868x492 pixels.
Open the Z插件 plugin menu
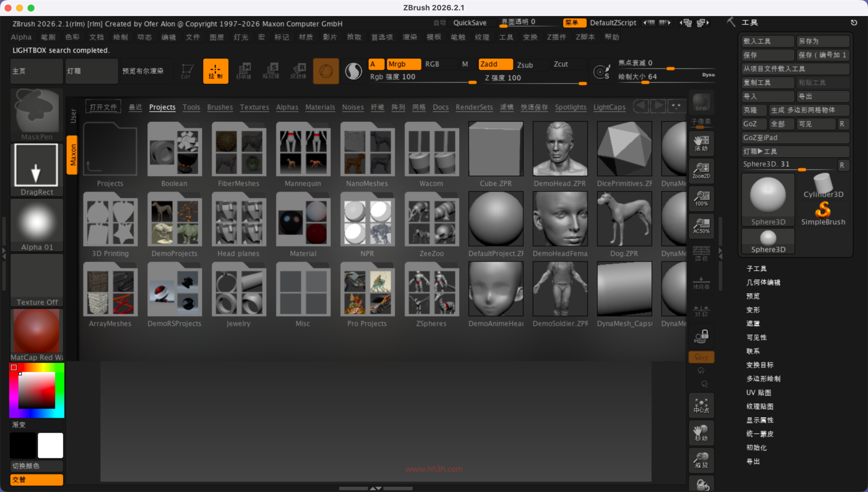coord(556,37)
